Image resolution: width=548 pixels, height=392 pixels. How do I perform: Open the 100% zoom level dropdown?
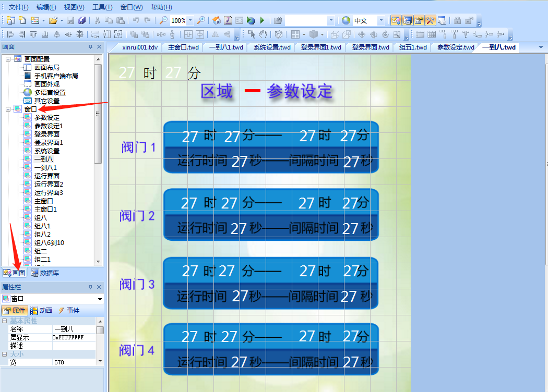coord(190,21)
